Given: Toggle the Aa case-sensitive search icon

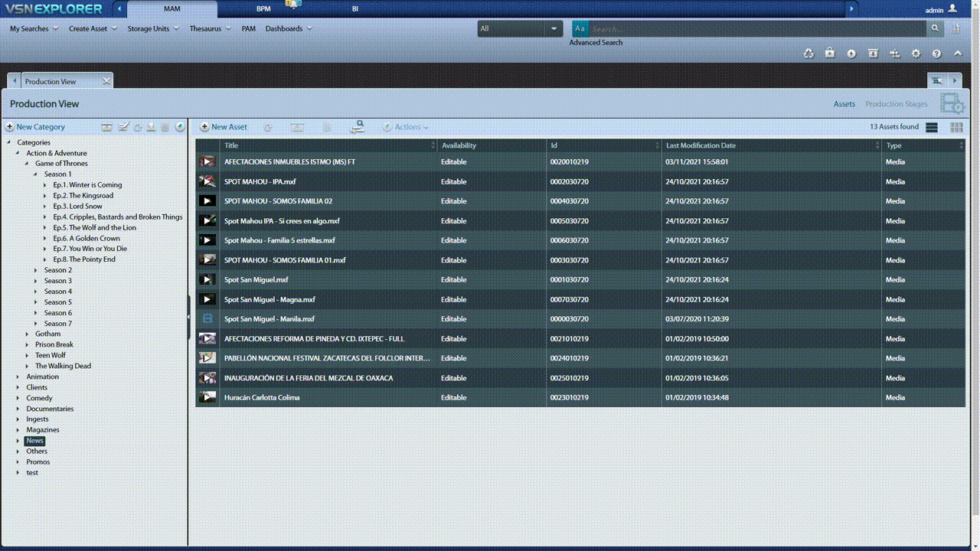Looking at the screenshot, I should [580, 29].
